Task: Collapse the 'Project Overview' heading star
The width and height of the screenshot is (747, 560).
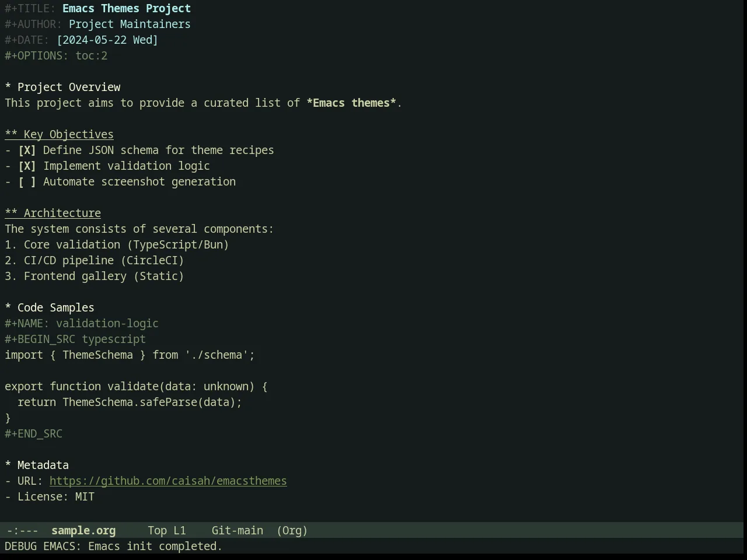Action: click(x=8, y=87)
